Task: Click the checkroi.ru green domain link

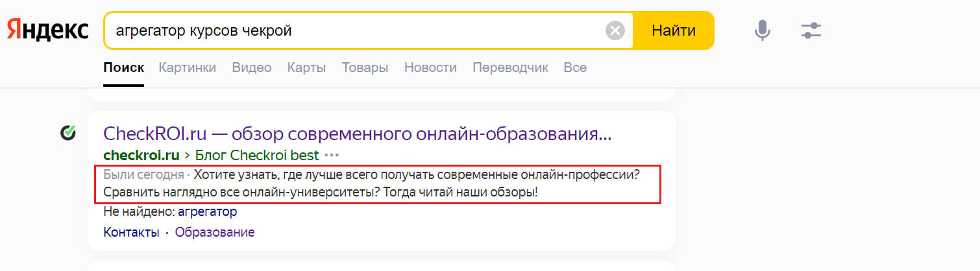Action: pos(141,156)
